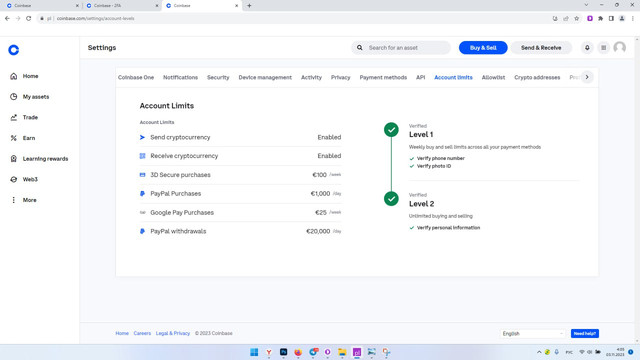Image resolution: width=640 pixels, height=360 pixels.
Task: Open the profile avatar menu
Action: pyautogui.click(x=620, y=48)
